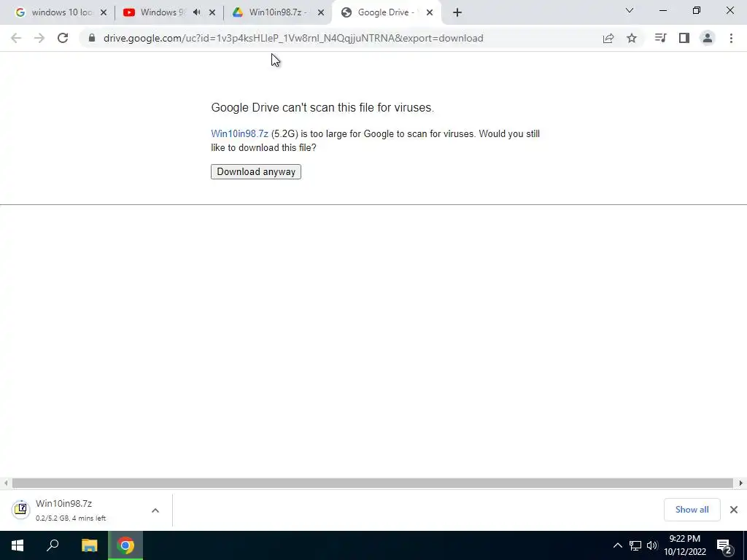
Task: Open the Chrome side panel
Action: (684, 38)
